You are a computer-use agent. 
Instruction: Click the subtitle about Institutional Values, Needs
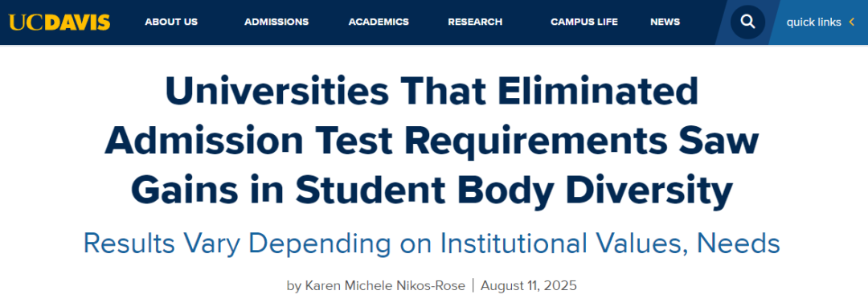432,244
